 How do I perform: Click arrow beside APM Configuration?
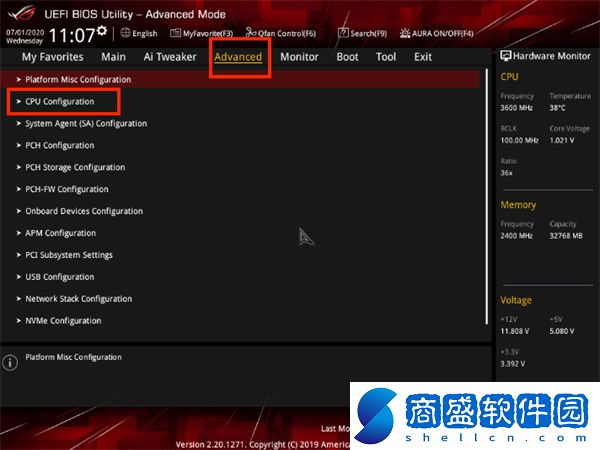(x=18, y=233)
